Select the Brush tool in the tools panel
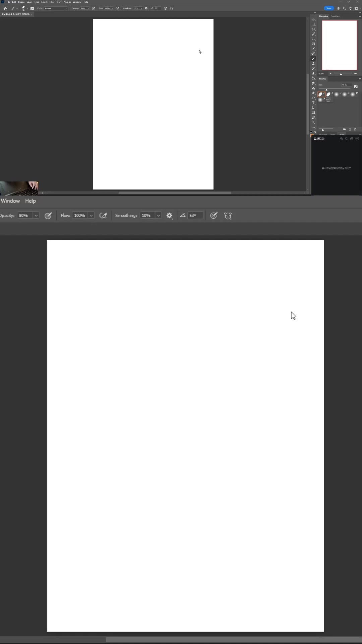This screenshot has height=644, width=362. pyautogui.click(x=313, y=59)
